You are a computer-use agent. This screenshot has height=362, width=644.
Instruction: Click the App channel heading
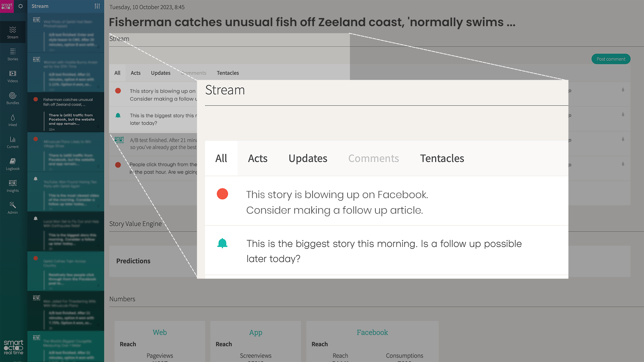[x=256, y=332]
